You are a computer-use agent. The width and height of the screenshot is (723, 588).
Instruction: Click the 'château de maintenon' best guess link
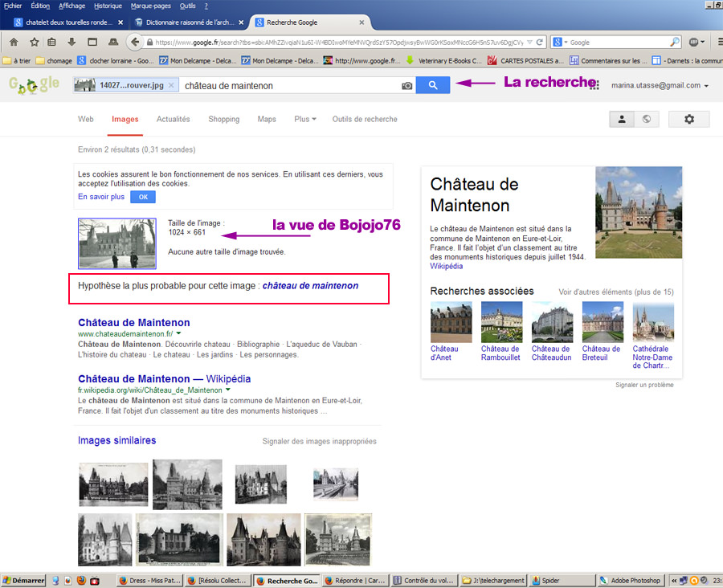[x=310, y=286]
